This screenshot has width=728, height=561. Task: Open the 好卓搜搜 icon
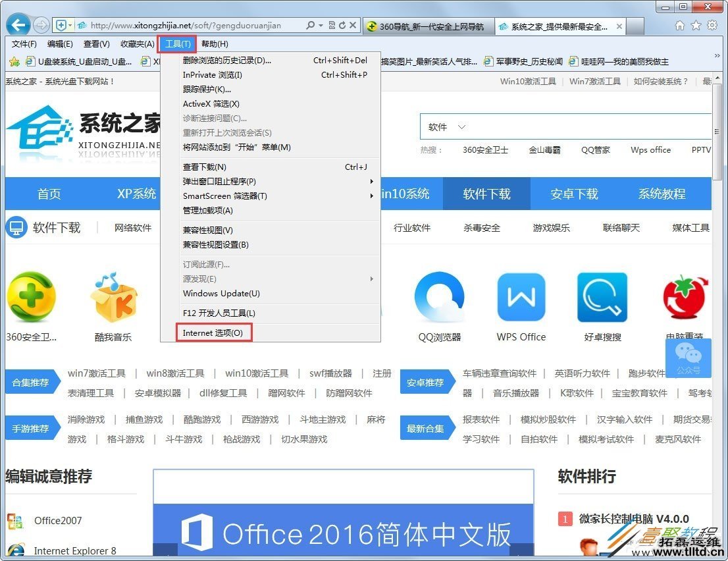(602, 298)
